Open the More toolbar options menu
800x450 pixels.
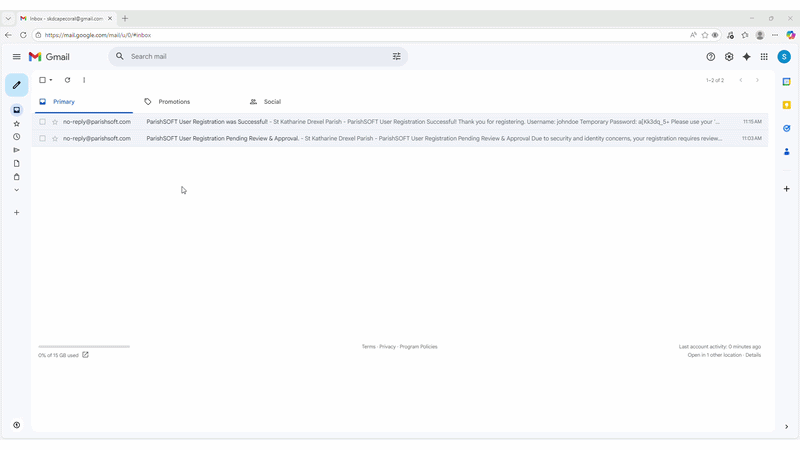point(84,80)
